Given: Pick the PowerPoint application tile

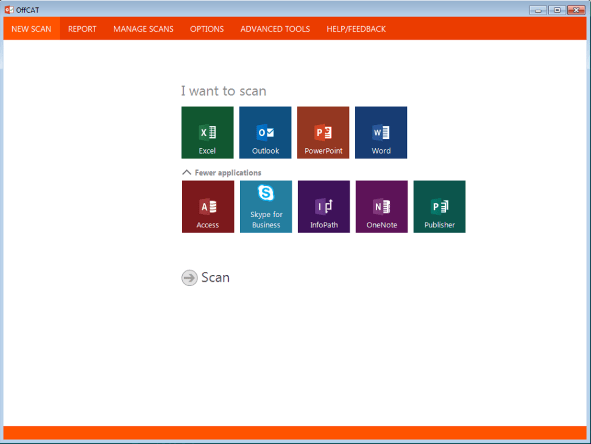Looking at the screenshot, I should [323, 132].
